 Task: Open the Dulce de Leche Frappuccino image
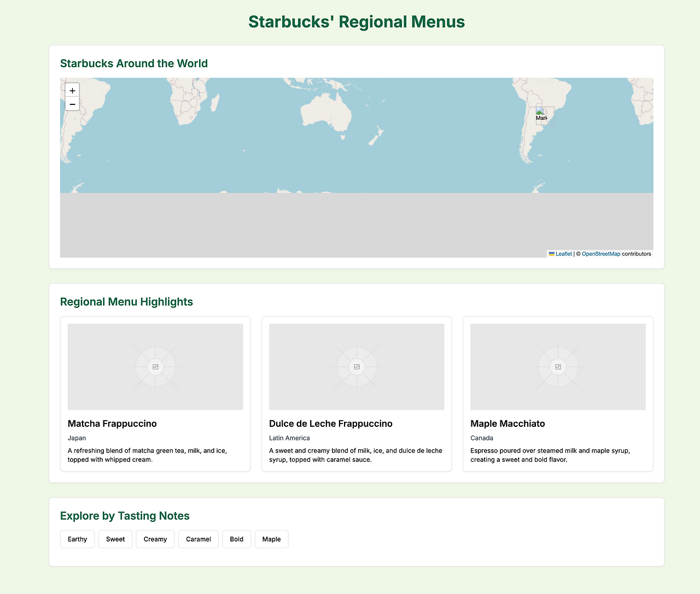(357, 367)
